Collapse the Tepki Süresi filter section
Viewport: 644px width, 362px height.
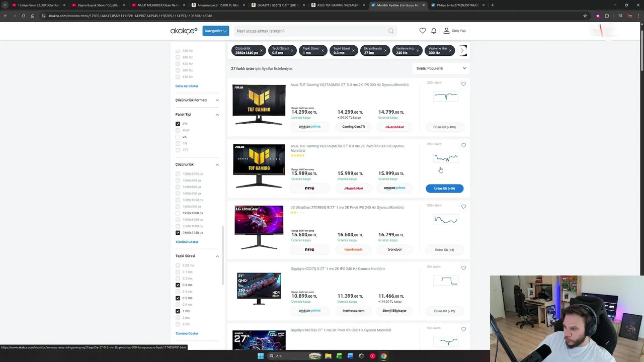197,256
